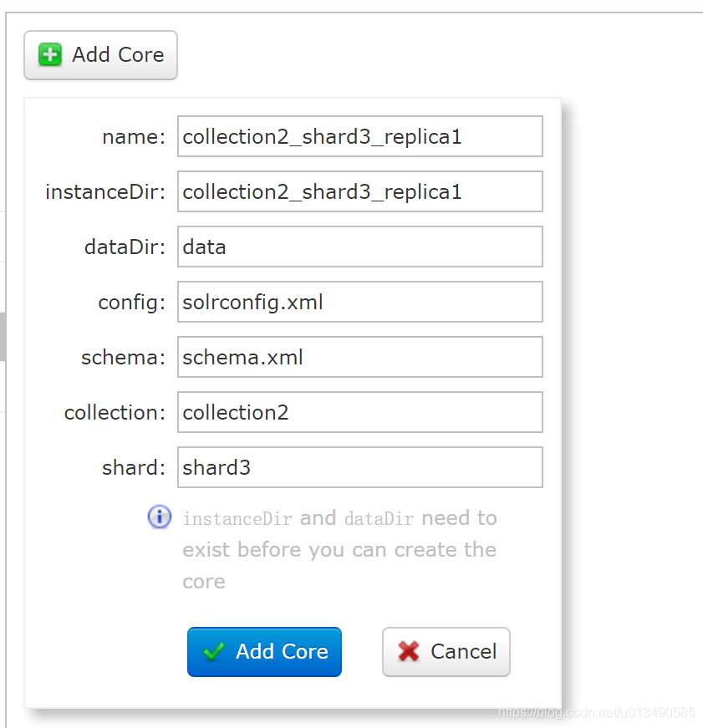703x728 pixels.
Task: Dismiss the dialog with the Cancel button
Action: tap(446, 651)
